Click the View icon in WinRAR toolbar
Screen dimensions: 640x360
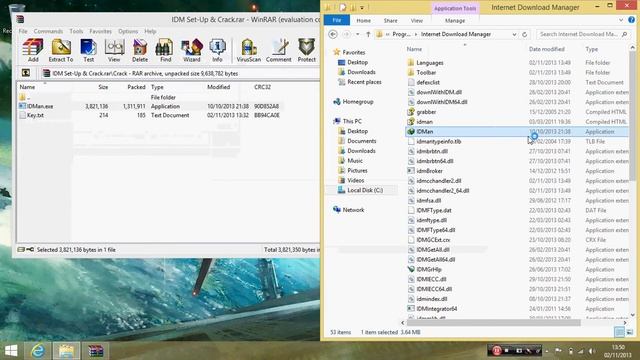tap(114, 50)
